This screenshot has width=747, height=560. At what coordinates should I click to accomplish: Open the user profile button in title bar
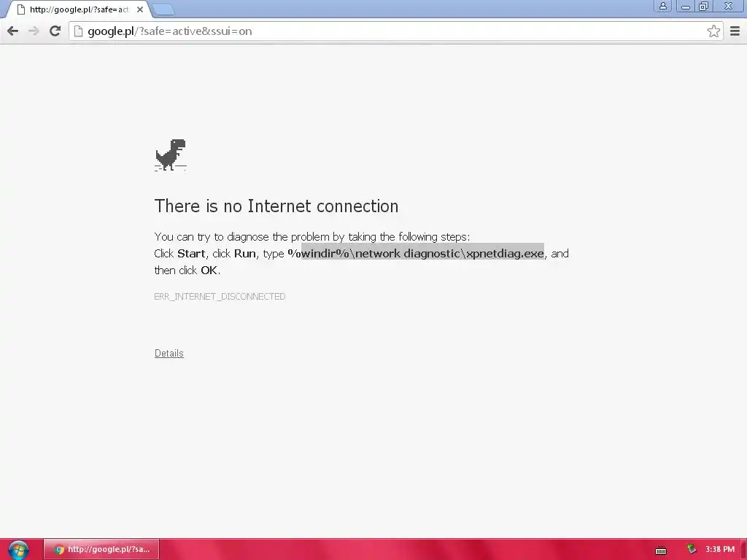pos(662,6)
